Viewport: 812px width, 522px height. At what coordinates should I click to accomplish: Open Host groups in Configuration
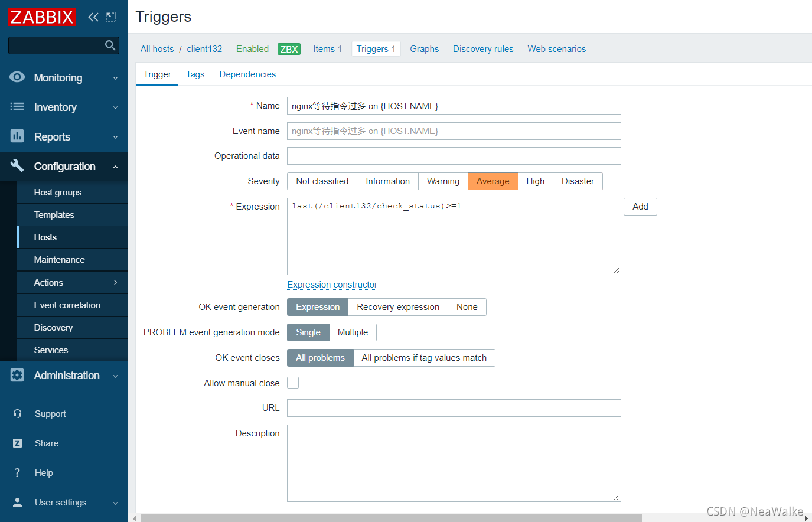tap(73, 193)
